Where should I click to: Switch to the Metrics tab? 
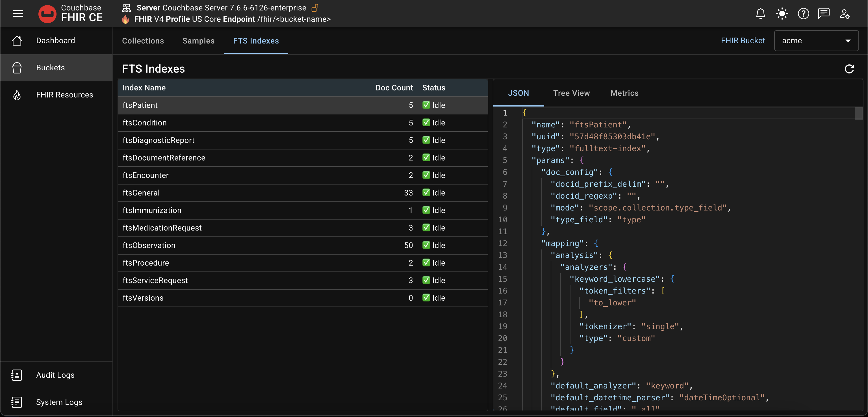[624, 93]
